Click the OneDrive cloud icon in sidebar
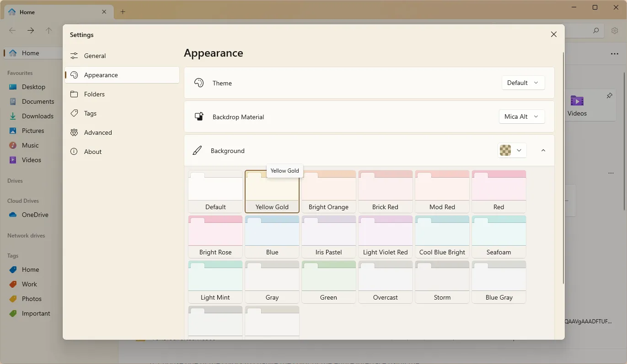Screen dimensions: 627x364 (12, 215)
